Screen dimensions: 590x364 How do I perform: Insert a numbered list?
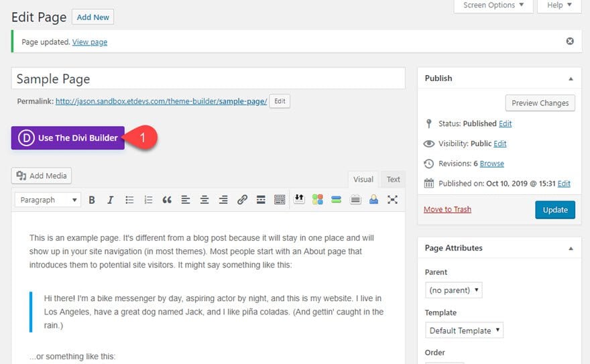148,200
